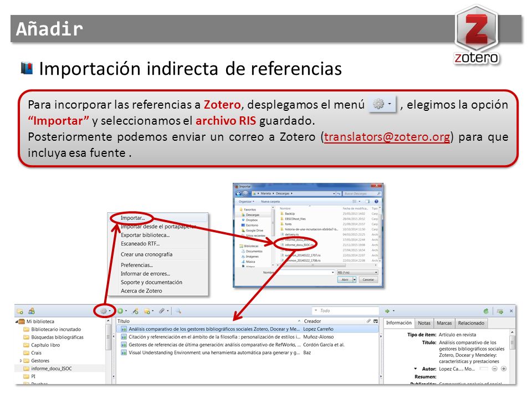Click the translators@zotero.org email link
The width and height of the screenshot is (532, 399).
(387, 137)
